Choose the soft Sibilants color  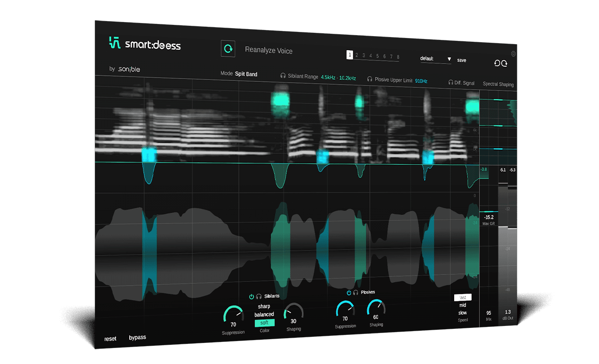point(265,323)
